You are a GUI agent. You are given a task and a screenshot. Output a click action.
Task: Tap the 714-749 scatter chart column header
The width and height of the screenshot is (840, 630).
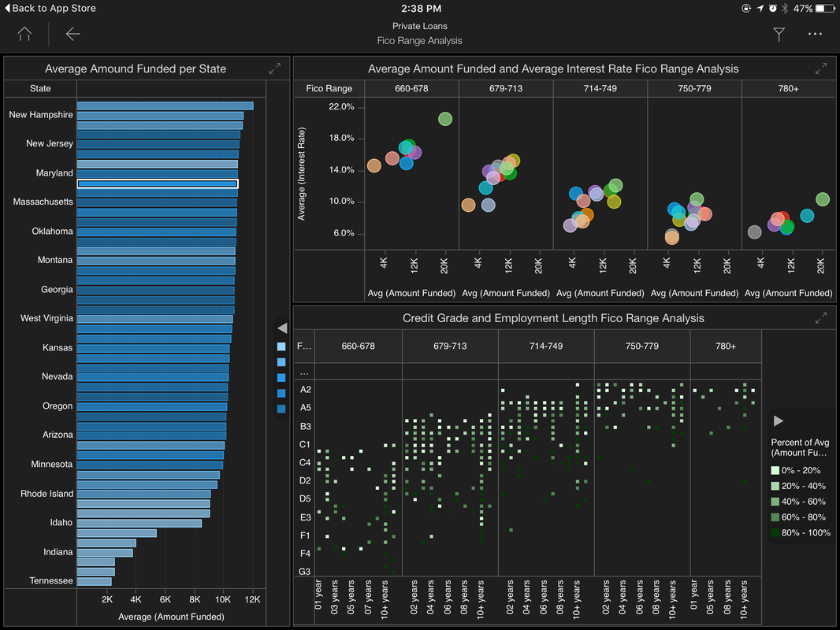600,88
